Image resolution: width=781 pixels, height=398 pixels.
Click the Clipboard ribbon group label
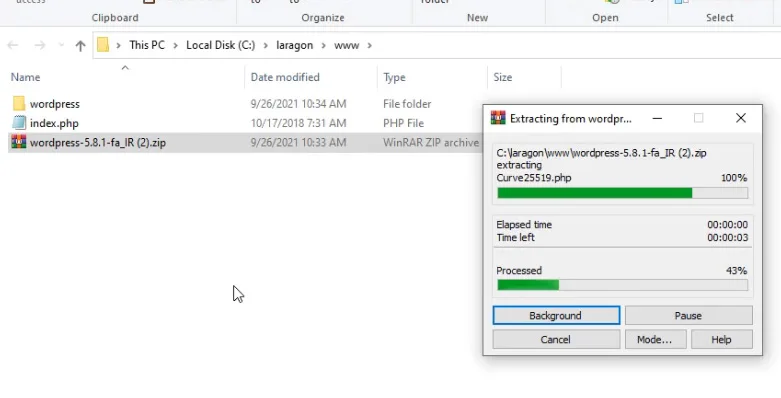[115, 17]
